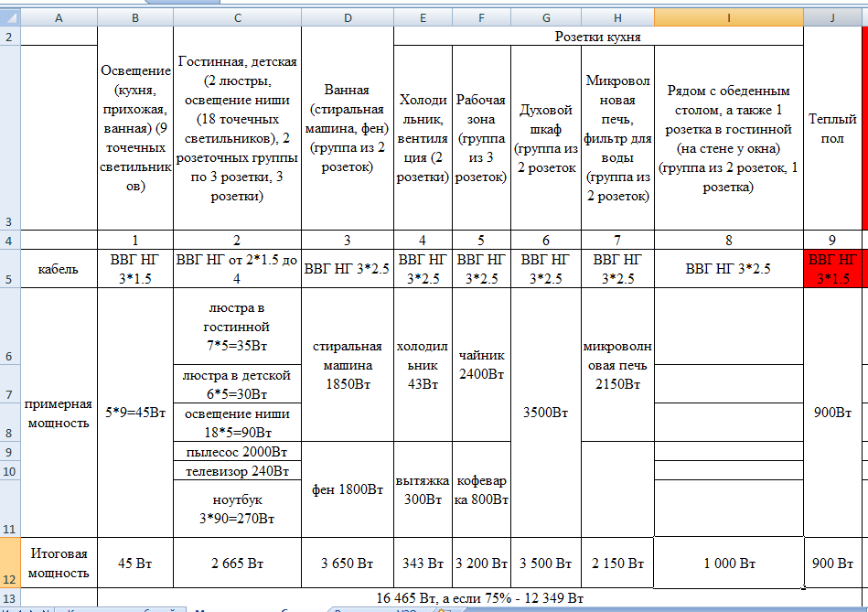Select row 2 header
868x612 pixels.
click(x=10, y=36)
